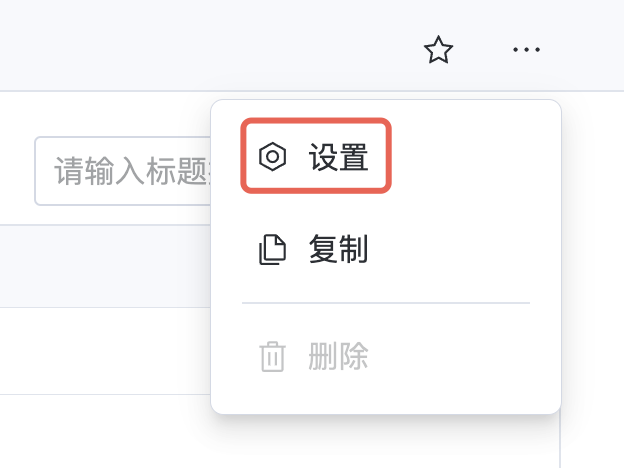
Task: Collapse the menu using the ellipsis button
Action: pyautogui.click(x=526, y=50)
